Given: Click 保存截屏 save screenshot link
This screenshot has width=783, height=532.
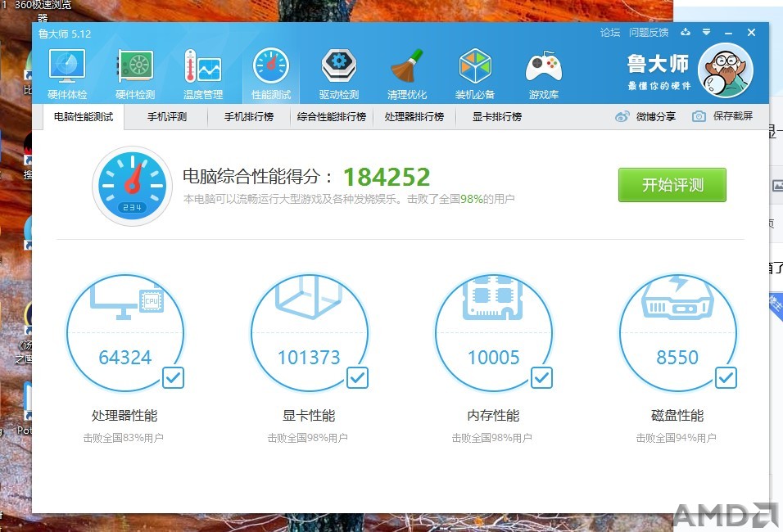Looking at the screenshot, I should pos(732,116).
